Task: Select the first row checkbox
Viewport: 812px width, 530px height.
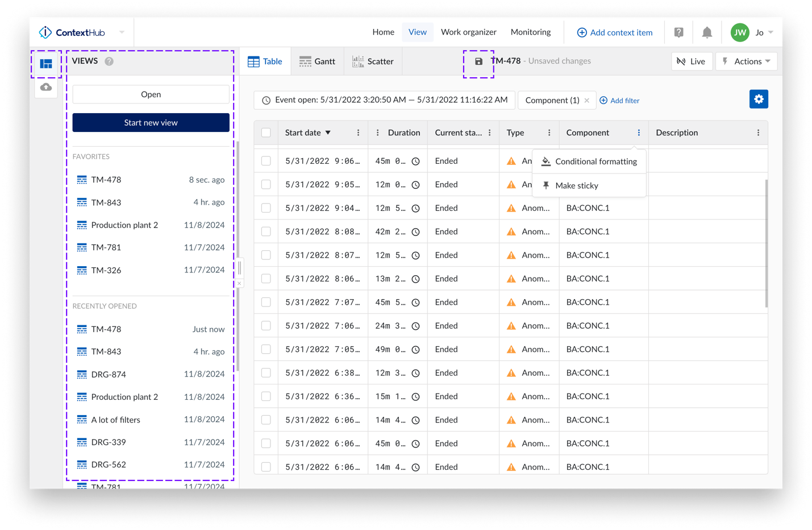Action: (x=266, y=161)
